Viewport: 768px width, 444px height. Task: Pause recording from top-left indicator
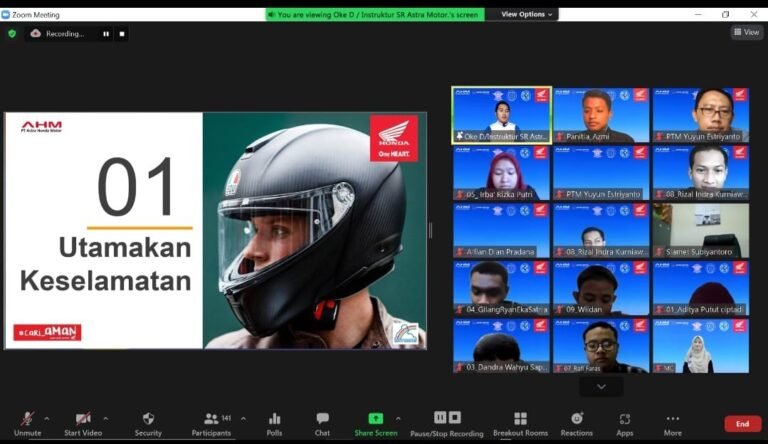106,34
